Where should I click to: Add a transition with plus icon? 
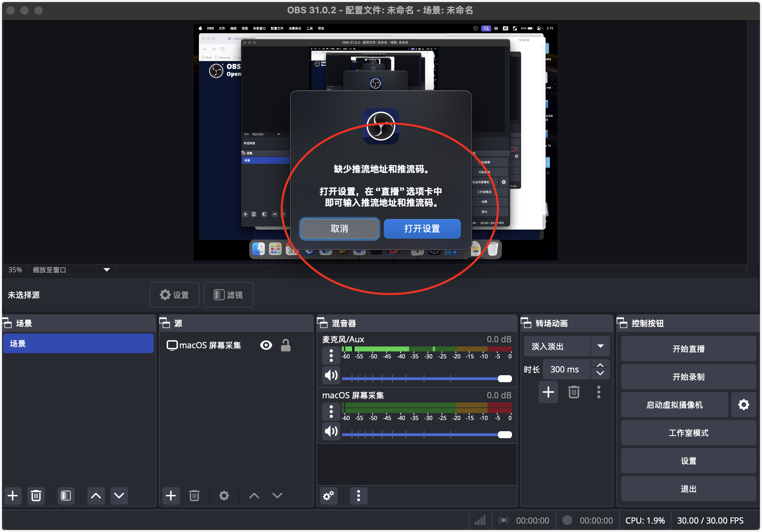pyautogui.click(x=548, y=392)
